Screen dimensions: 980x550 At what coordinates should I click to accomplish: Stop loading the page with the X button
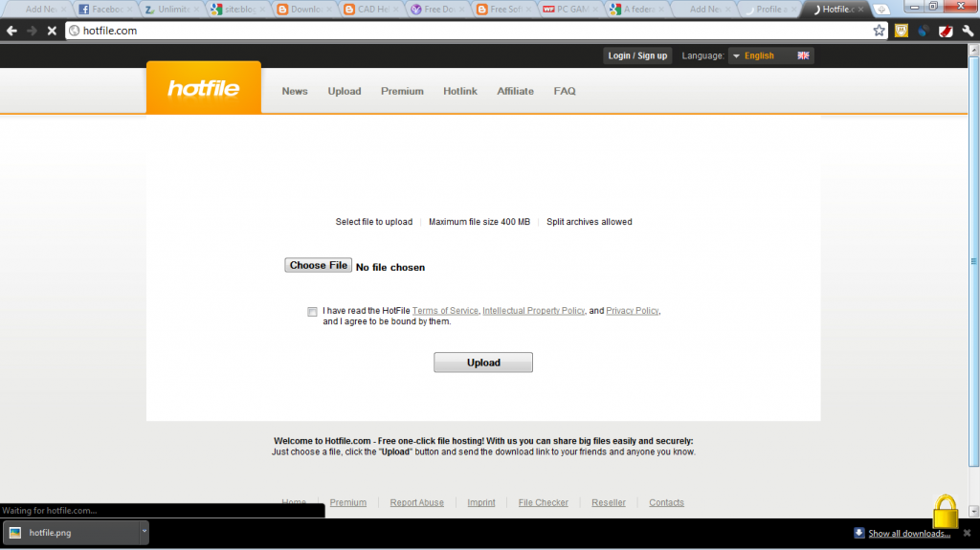(x=52, y=31)
